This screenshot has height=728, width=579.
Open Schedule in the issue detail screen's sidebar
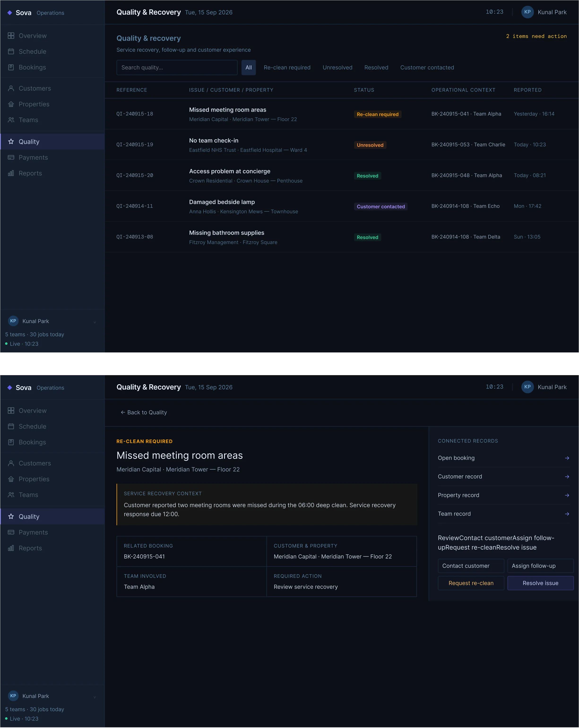(x=52, y=426)
